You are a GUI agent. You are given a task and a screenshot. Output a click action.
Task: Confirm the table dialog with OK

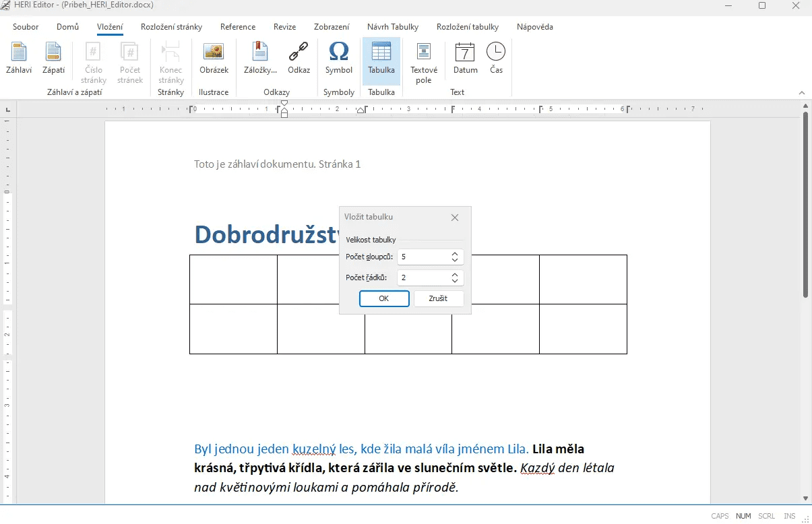384,298
